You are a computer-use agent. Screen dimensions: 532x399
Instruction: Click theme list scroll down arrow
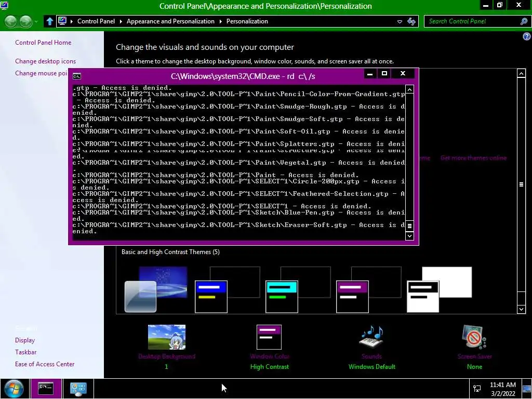[521, 309]
